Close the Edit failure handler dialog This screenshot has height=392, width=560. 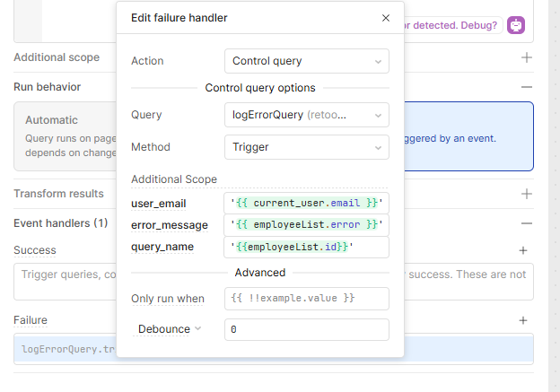(x=385, y=18)
